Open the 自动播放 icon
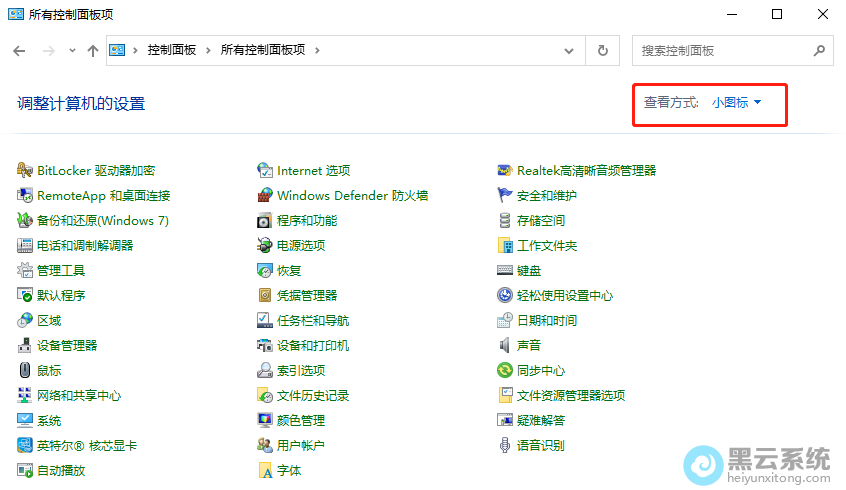 (24, 471)
